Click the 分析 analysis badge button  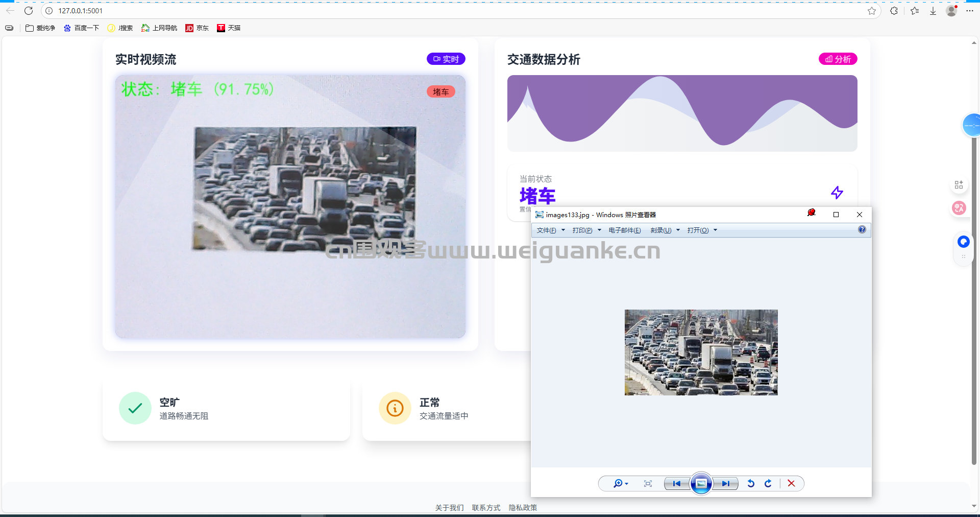pos(838,59)
